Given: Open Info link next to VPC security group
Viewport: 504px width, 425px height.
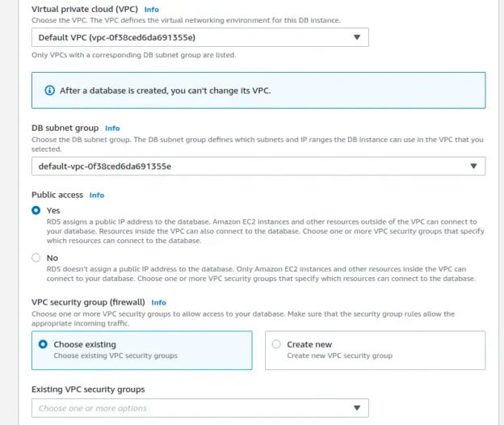Looking at the screenshot, I should [158, 302].
